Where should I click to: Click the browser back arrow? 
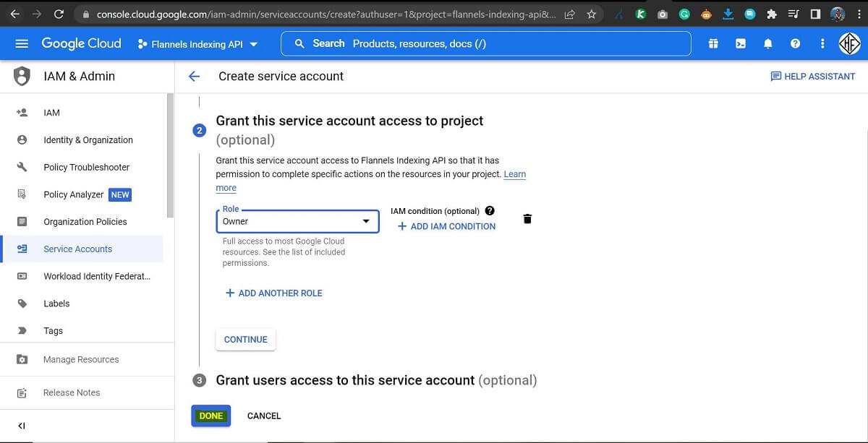[14, 14]
